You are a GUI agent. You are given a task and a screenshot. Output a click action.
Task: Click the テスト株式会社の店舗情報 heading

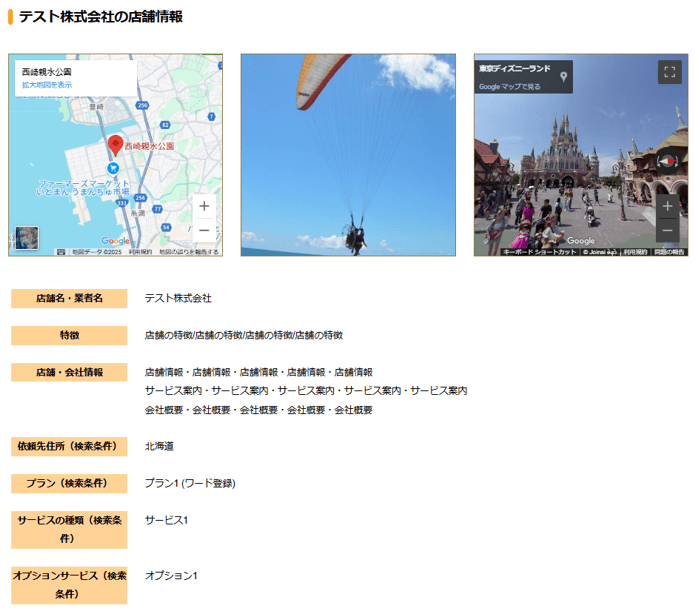click(101, 17)
